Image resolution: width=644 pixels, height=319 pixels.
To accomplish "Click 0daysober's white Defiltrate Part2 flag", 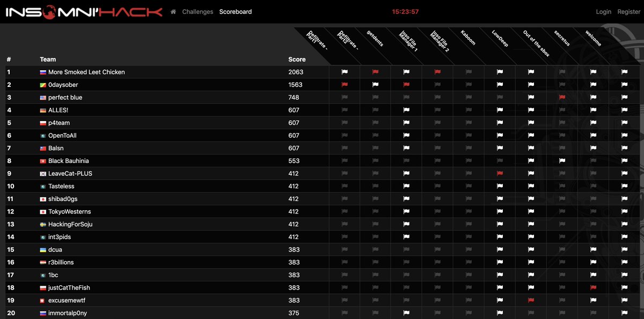I will (x=375, y=85).
